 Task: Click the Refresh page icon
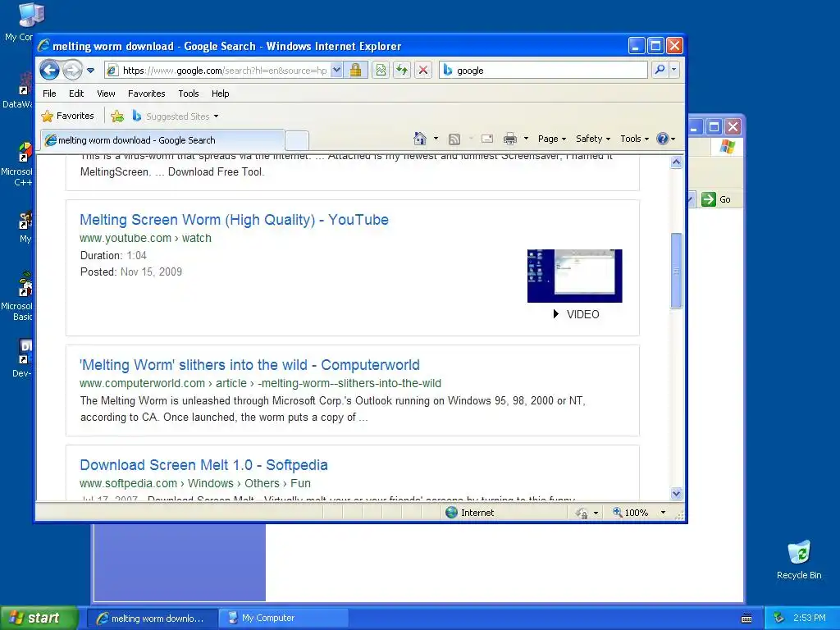point(402,71)
